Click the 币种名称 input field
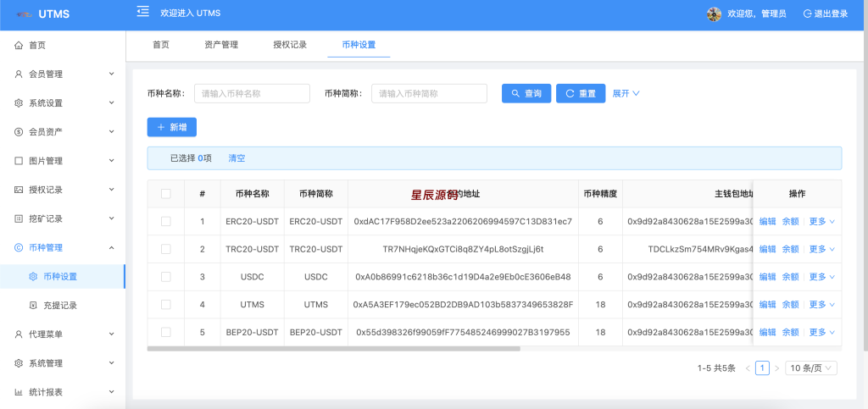Image resolution: width=868 pixels, height=409 pixels. click(252, 93)
